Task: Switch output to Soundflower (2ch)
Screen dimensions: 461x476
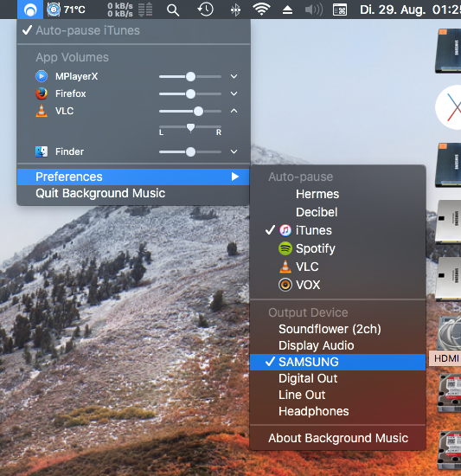Action: pyautogui.click(x=338, y=329)
